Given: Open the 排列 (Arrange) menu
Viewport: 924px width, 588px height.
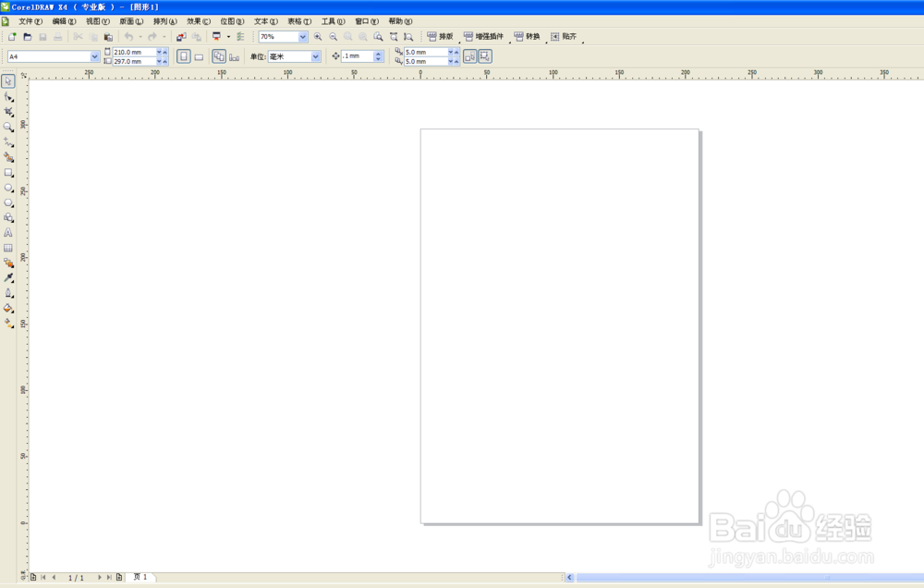Looking at the screenshot, I should (x=164, y=21).
